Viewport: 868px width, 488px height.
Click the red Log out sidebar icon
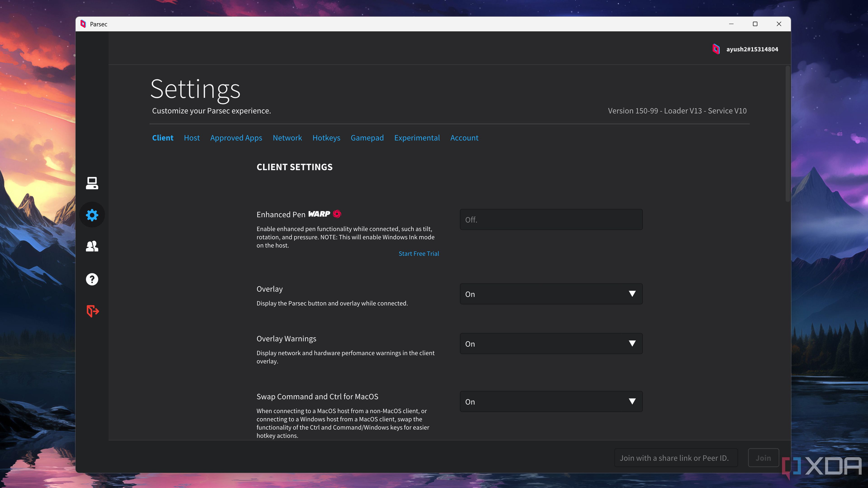click(92, 311)
